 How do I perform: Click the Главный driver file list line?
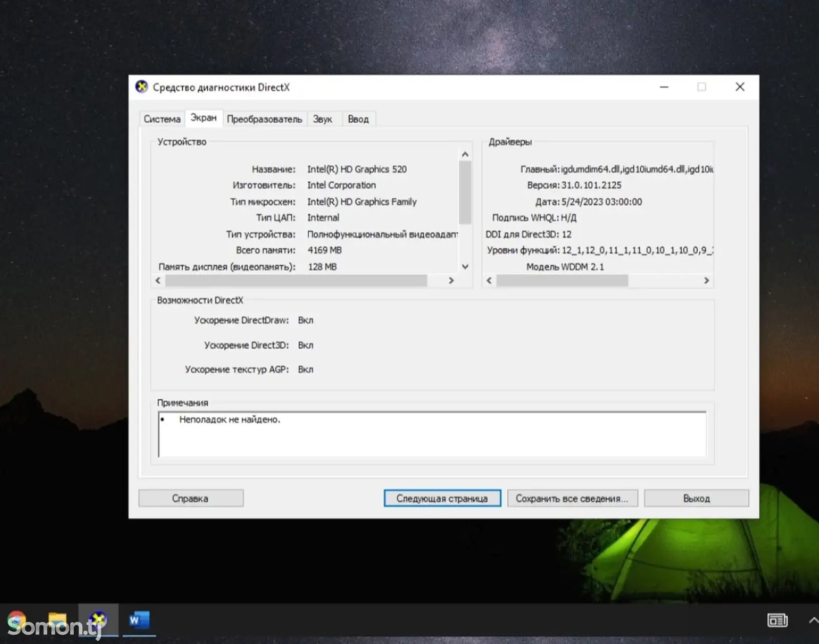pos(617,169)
